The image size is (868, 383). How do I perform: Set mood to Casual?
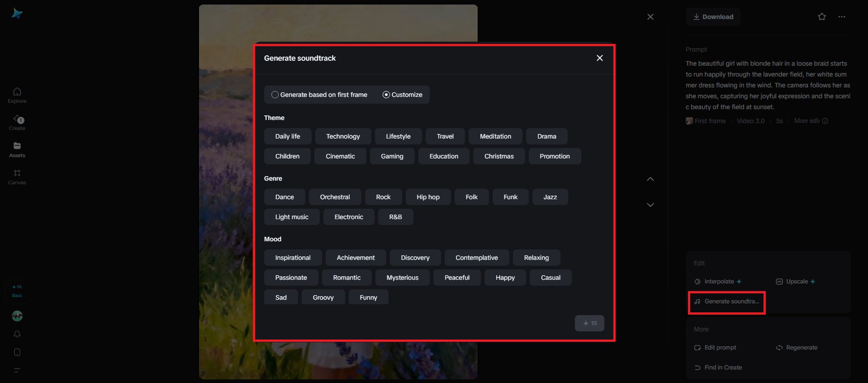551,278
